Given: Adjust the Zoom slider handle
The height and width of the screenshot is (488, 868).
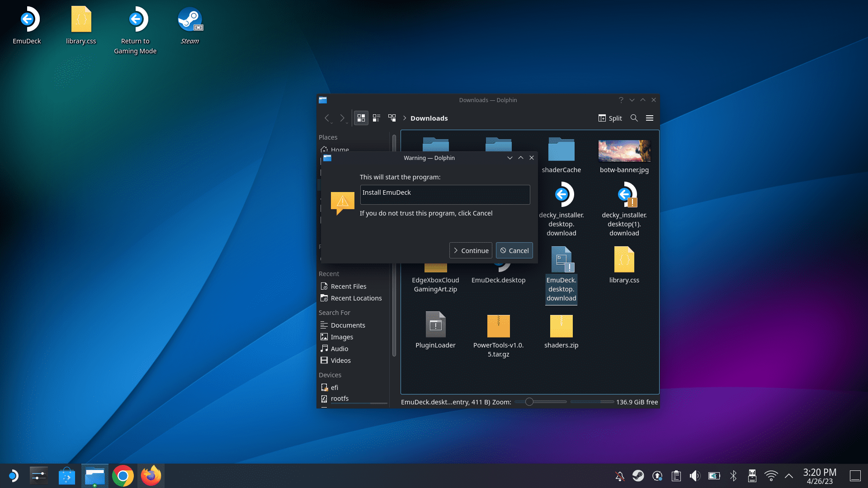Looking at the screenshot, I should (529, 402).
